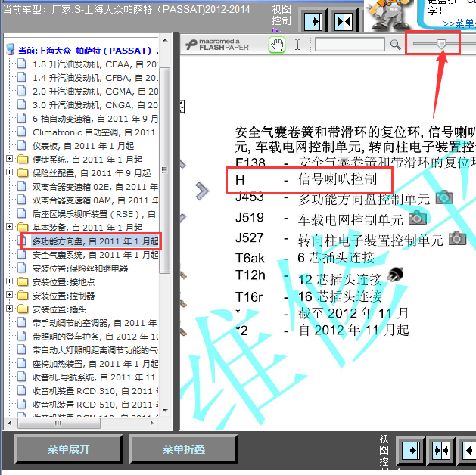Open 收音机装置 RCD 310 document

(x=95, y=391)
